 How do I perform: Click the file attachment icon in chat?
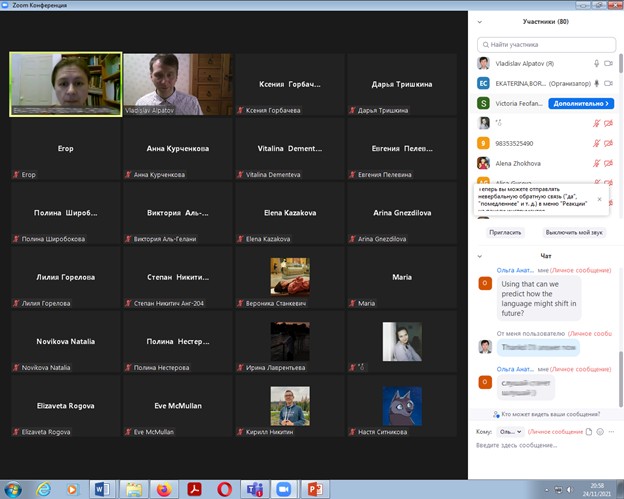589,431
